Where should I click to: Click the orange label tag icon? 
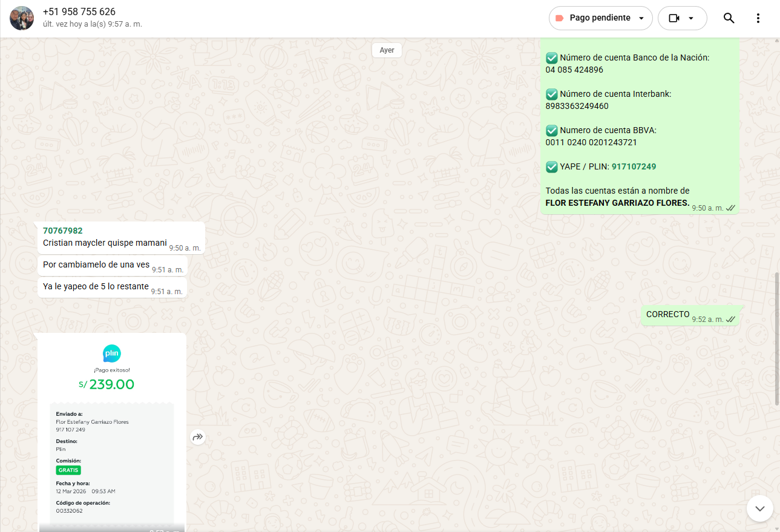click(x=559, y=18)
